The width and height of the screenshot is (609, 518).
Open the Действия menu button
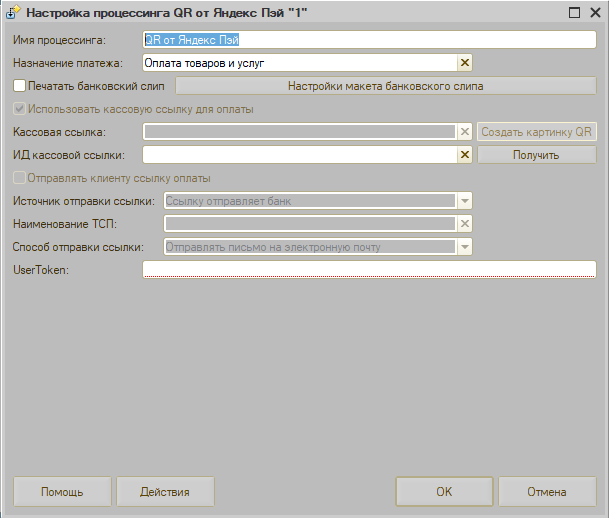coord(165,492)
